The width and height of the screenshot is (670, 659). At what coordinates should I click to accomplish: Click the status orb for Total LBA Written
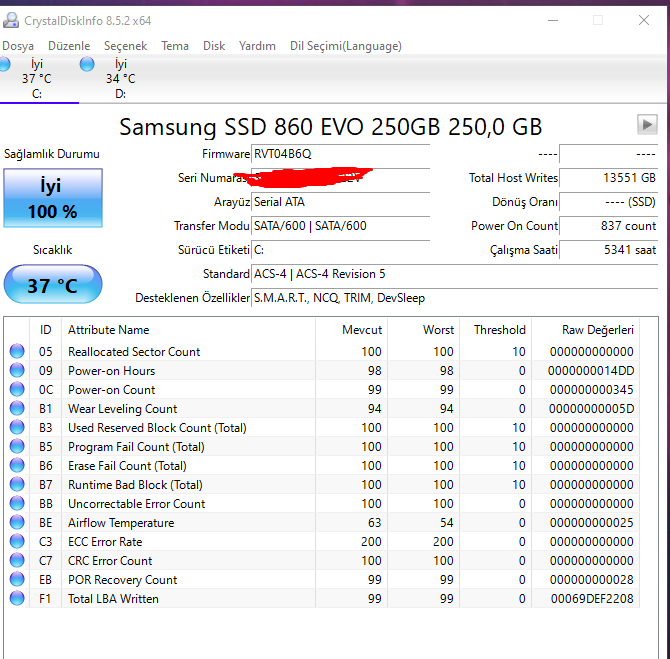coord(17,598)
